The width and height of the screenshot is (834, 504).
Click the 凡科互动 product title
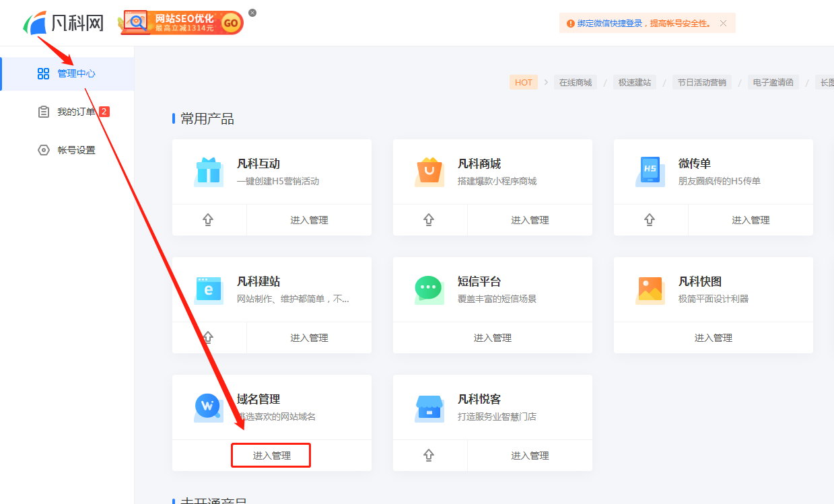tap(258, 164)
